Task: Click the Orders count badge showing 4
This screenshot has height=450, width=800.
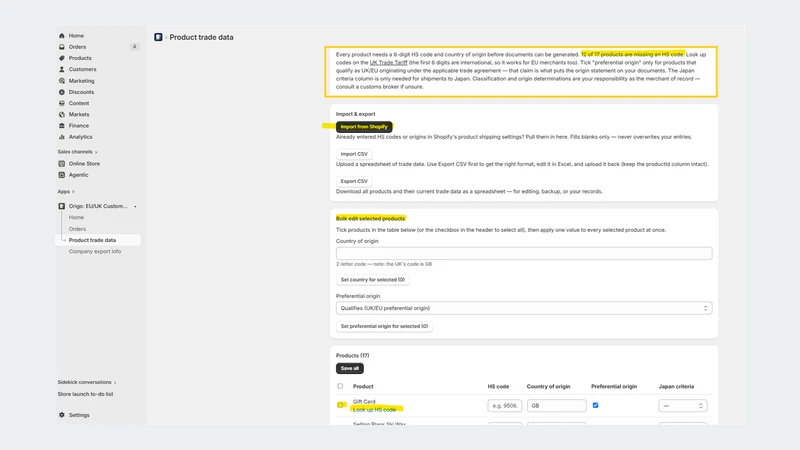Action: [x=134, y=47]
